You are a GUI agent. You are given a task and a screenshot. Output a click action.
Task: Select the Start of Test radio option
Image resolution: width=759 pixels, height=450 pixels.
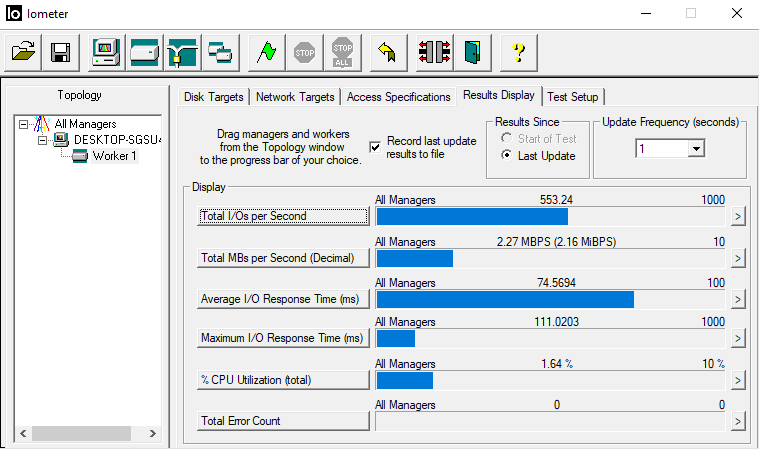point(506,138)
